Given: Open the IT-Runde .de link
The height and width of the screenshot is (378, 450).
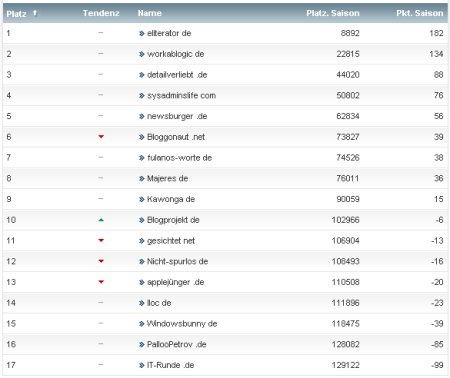Looking at the screenshot, I should (x=170, y=365).
